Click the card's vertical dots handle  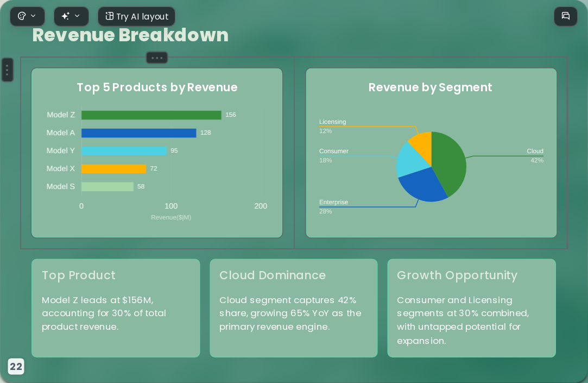[x=7, y=70]
